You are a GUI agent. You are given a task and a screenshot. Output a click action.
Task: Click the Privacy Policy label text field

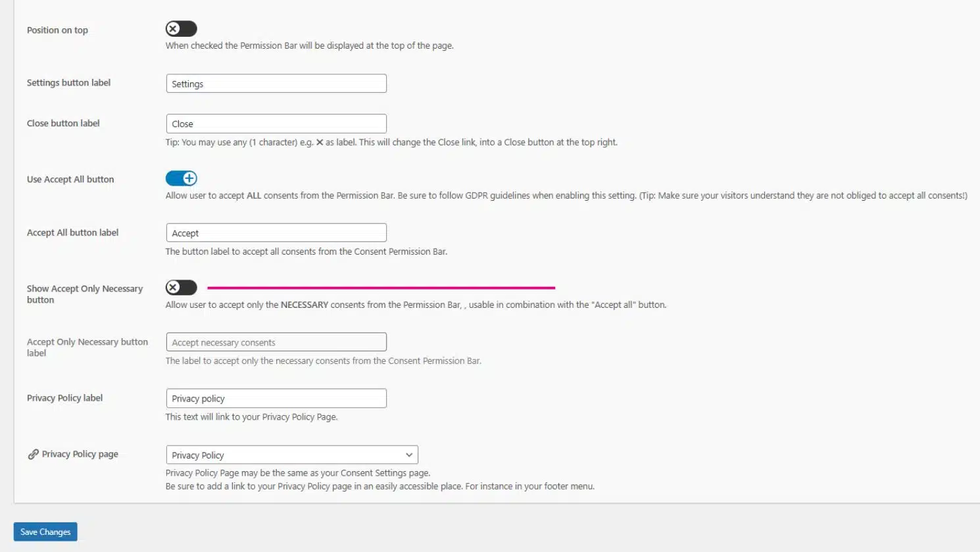click(276, 399)
